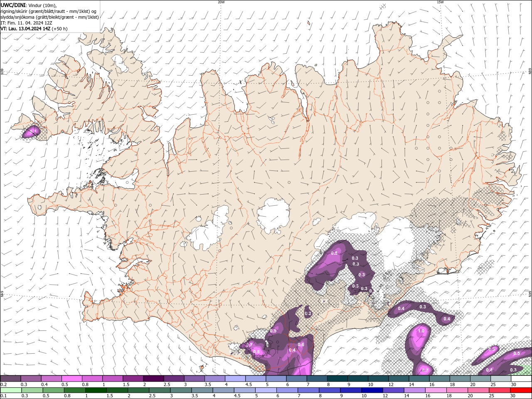Click the slydda/snjókoma legend description line
This screenshot has height=399, width=532.
pyautogui.click(x=49, y=17)
